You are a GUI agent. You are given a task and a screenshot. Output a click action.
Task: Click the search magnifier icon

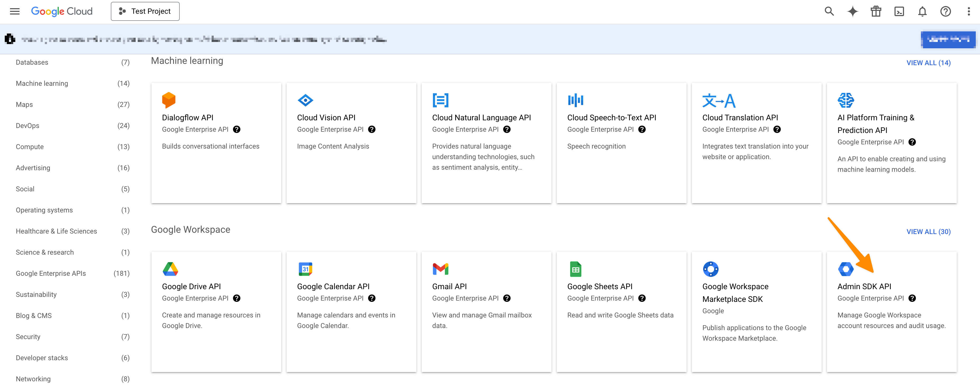[829, 11]
